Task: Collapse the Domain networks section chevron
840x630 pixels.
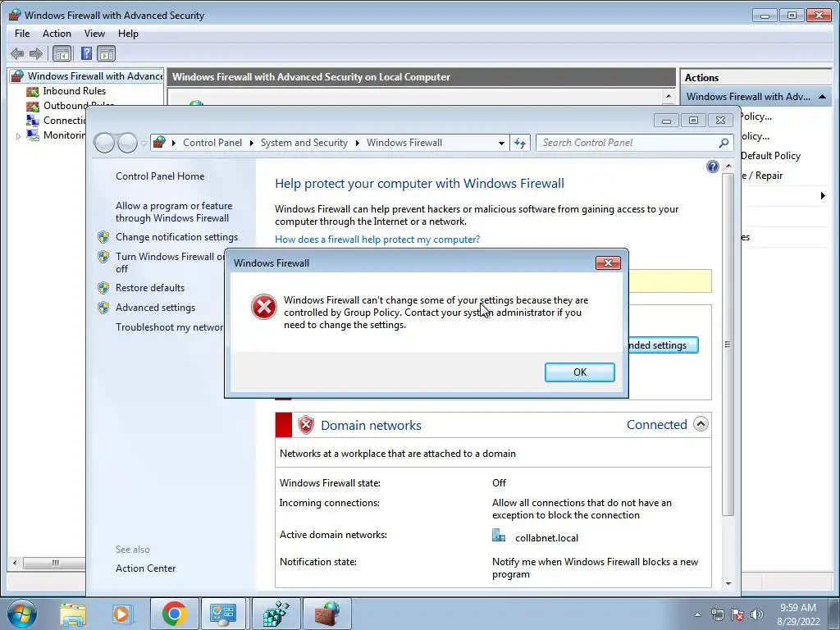Action: tap(701, 424)
